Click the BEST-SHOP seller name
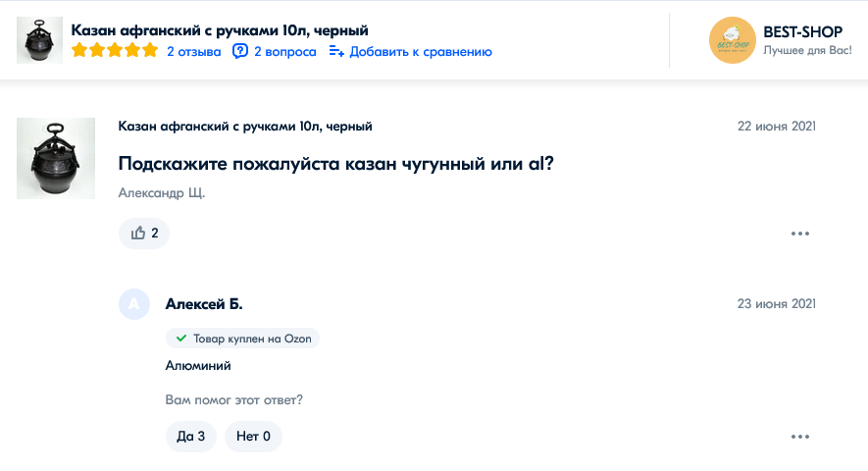Viewport: 868px width, 471px height. tap(796, 31)
